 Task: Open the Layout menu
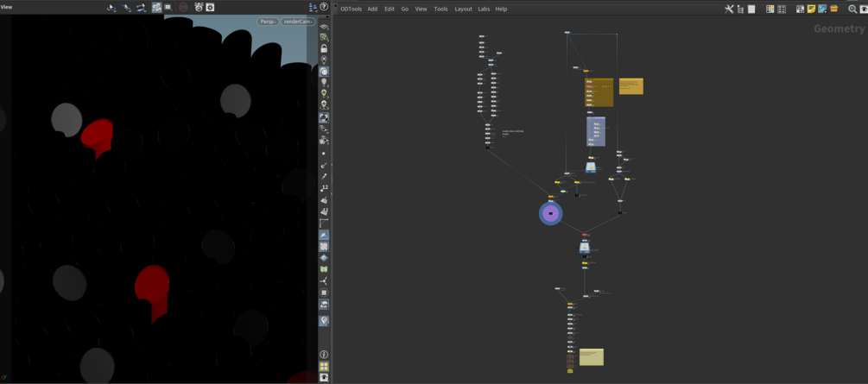(463, 9)
